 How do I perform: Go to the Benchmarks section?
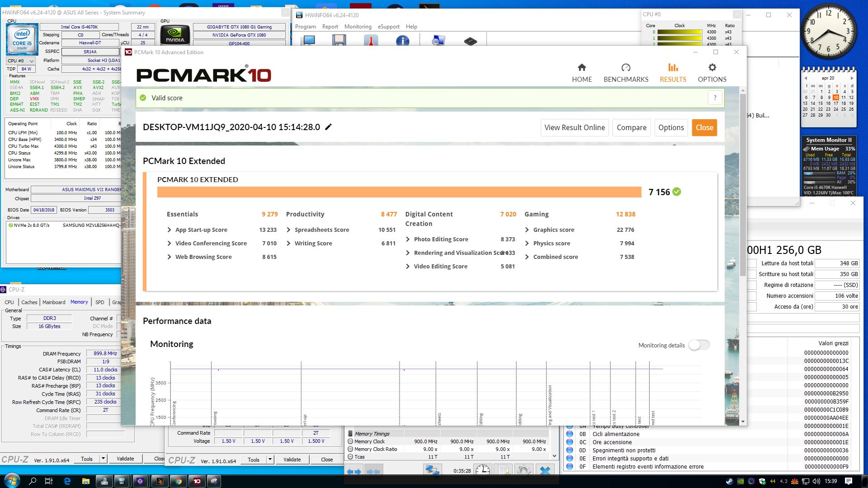click(x=626, y=73)
